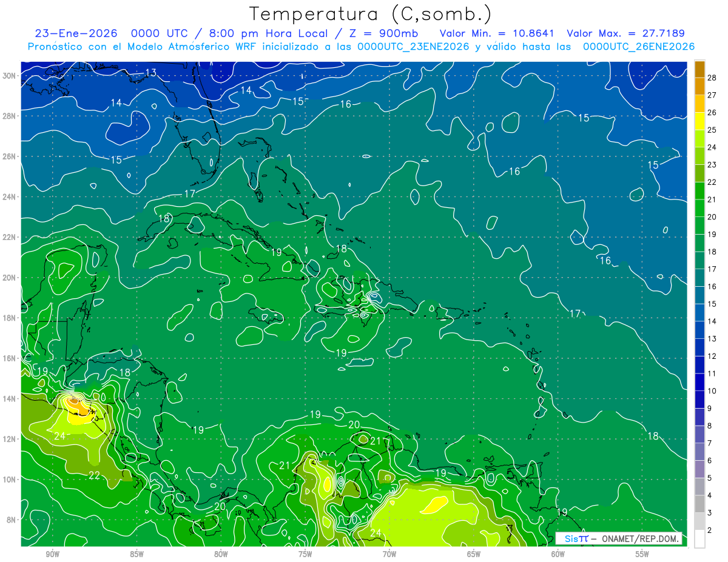
Task: Click the "0000 UTC / 8:00 pm Hora Local" time text
Action: pyautogui.click(x=230, y=33)
